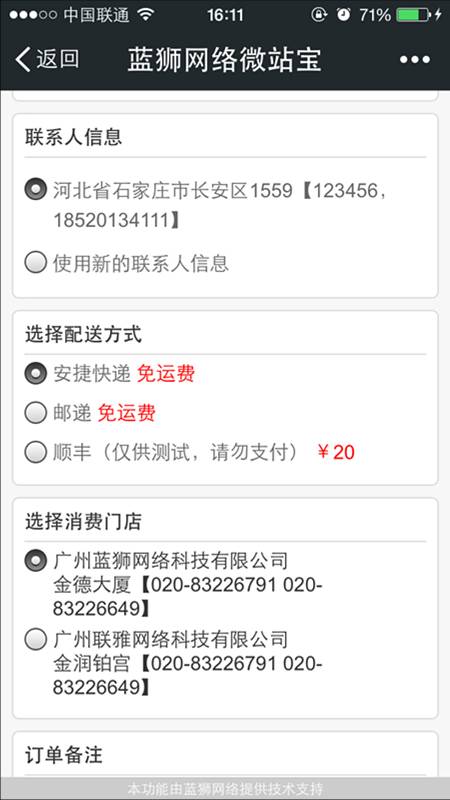Tap the 返回 back label
Viewport: 450px width, 800px height.
pos(58,60)
